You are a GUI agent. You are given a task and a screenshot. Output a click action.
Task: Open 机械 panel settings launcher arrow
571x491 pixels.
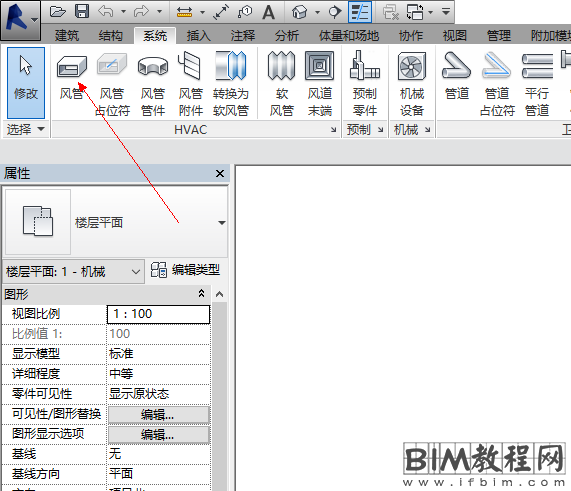pos(427,130)
